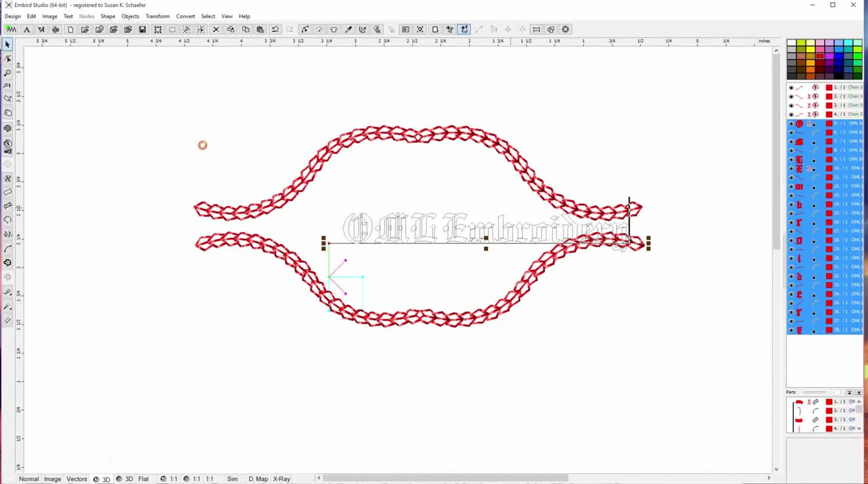Open the Shape menu
Image resolution: width=868 pixels, height=484 pixels.
click(x=107, y=16)
